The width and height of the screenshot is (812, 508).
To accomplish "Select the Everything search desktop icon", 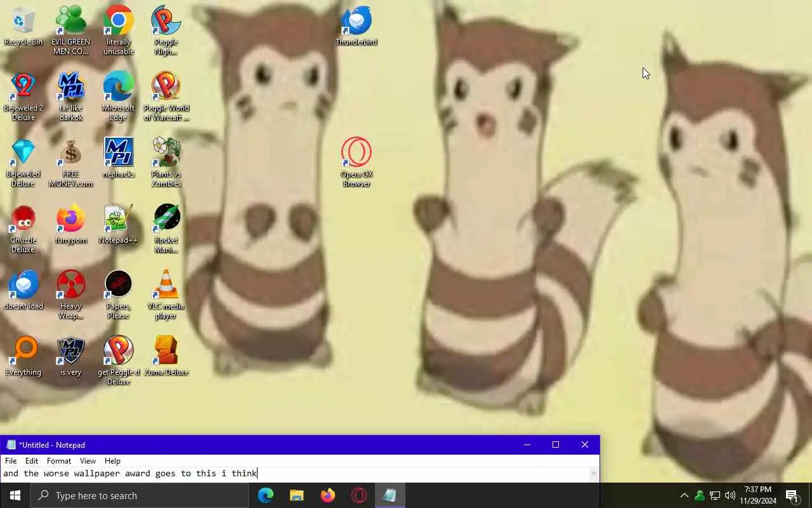I will click(x=23, y=356).
